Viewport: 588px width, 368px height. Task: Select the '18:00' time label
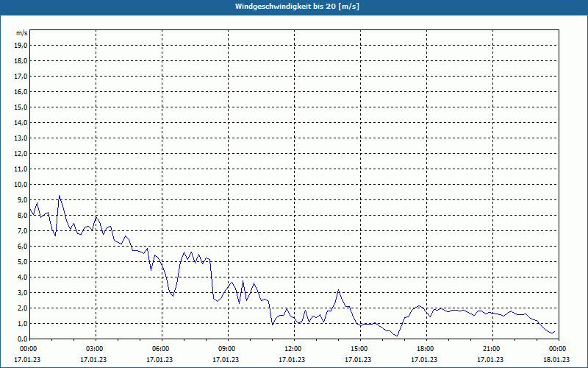tap(426, 349)
